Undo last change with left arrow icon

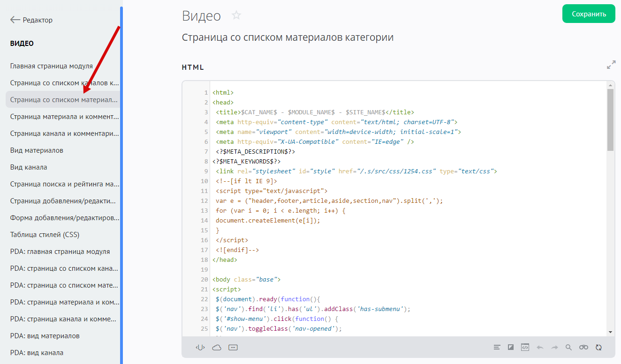[540, 347]
